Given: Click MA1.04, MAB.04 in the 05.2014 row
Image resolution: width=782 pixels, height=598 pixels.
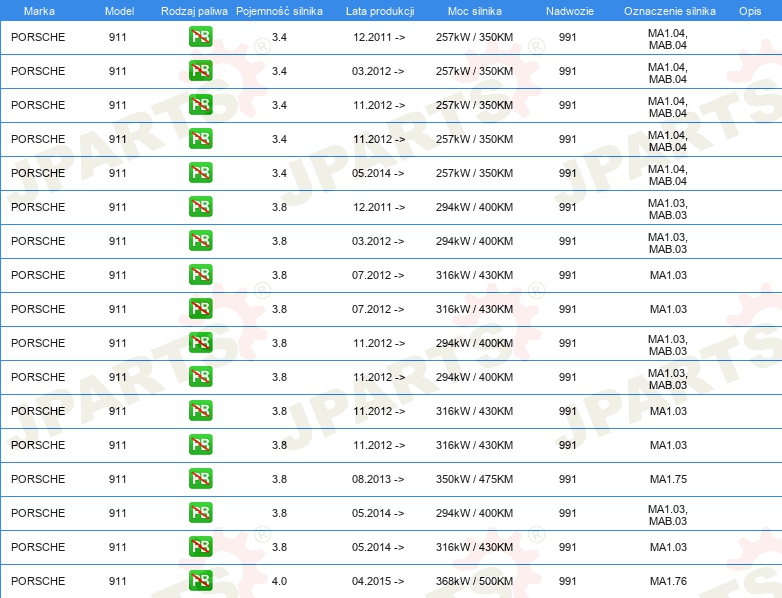Looking at the screenshot, I should click(668, 175).
